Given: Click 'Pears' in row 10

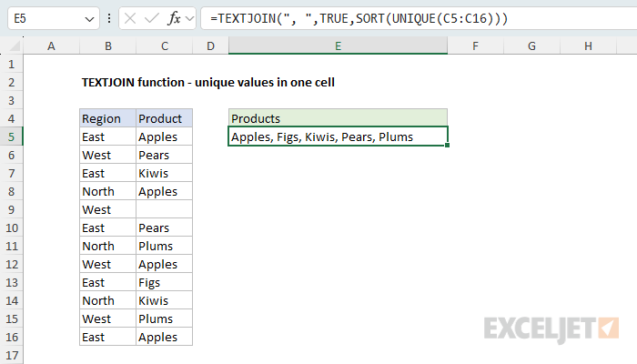Looking at the screenshot, I should [x=164, y=227].
